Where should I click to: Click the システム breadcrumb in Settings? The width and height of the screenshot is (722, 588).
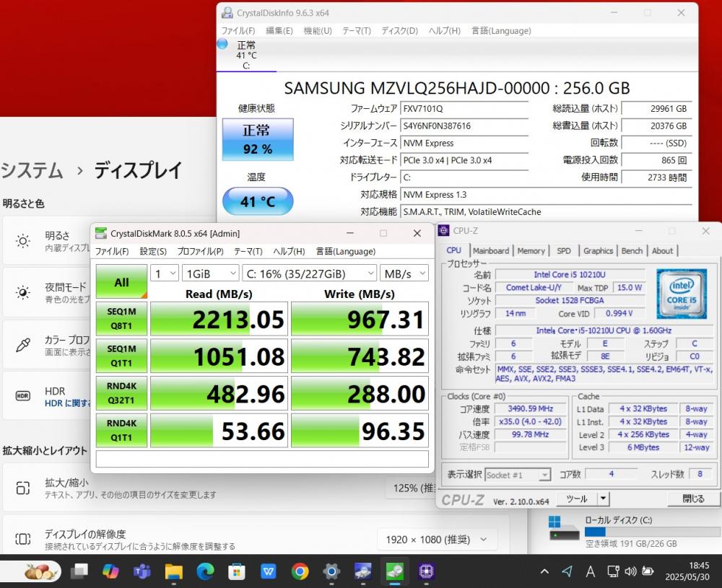pyautogui.click(x=31, y=170)
